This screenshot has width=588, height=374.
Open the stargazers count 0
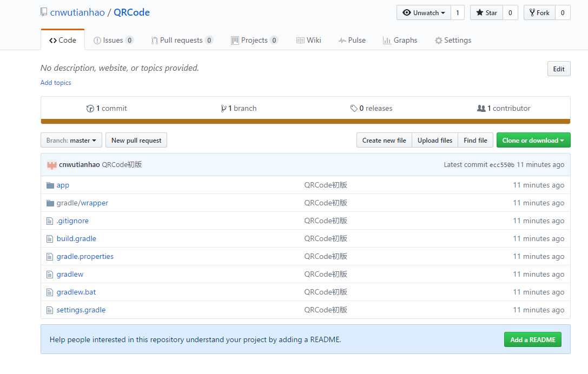(x=510, y=13)
